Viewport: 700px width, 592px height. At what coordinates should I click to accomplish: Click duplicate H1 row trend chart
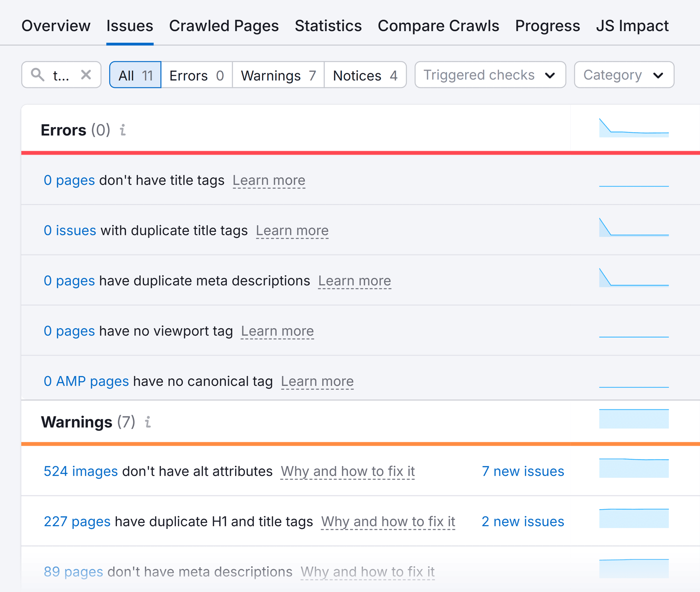634,519
